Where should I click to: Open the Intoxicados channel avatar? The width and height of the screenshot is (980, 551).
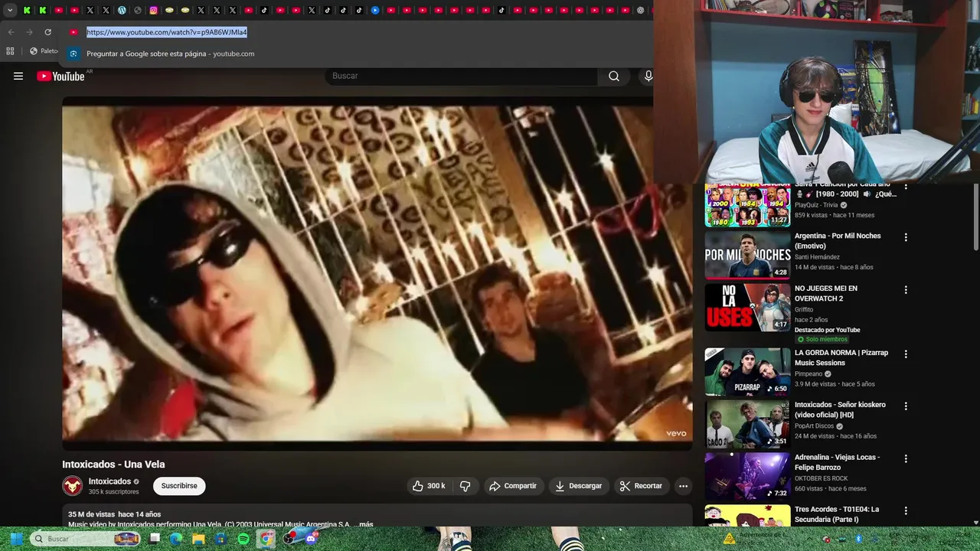pos(73,486)
